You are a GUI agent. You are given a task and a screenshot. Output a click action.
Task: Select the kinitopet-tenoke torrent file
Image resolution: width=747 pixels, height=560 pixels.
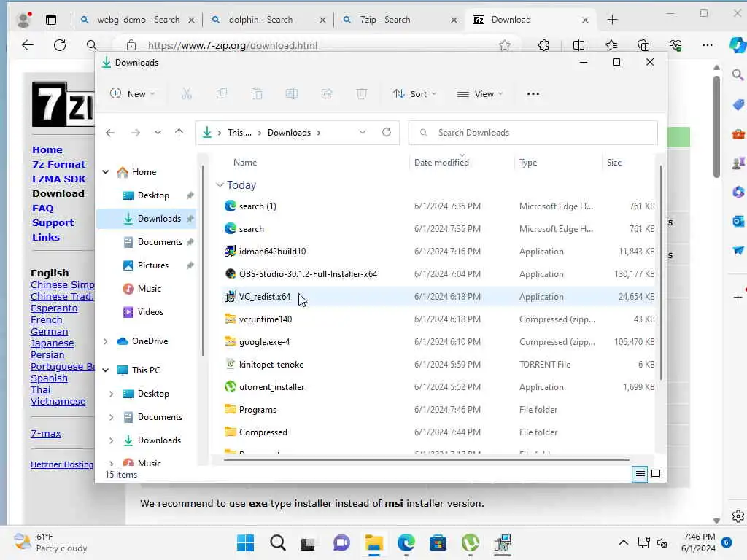pos(271,365)
